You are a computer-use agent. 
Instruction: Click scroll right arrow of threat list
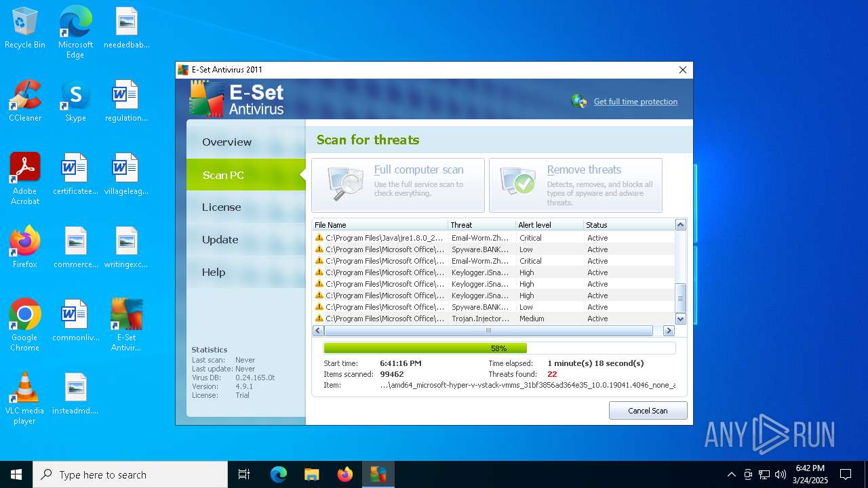point(669,331)
